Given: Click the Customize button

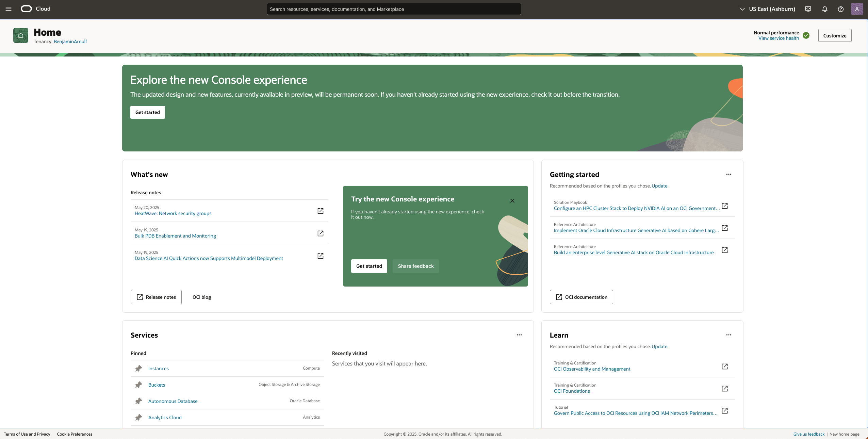Looking at the screenshot, I should (835, 35).
